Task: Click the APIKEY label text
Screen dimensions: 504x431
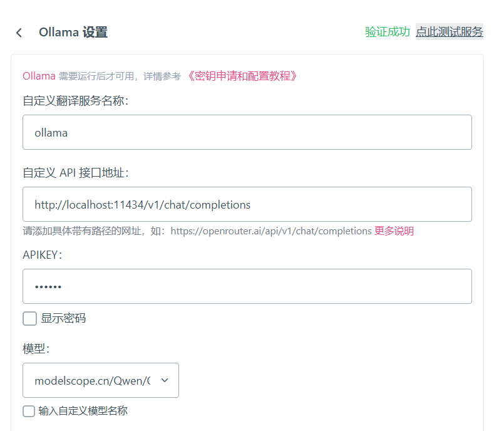Action: [x=42, y=254]
